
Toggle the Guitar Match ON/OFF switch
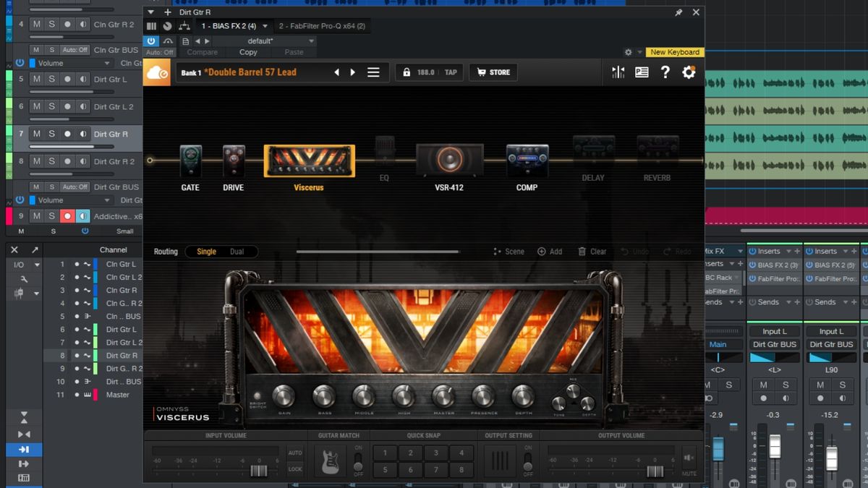tap(357, 461)
